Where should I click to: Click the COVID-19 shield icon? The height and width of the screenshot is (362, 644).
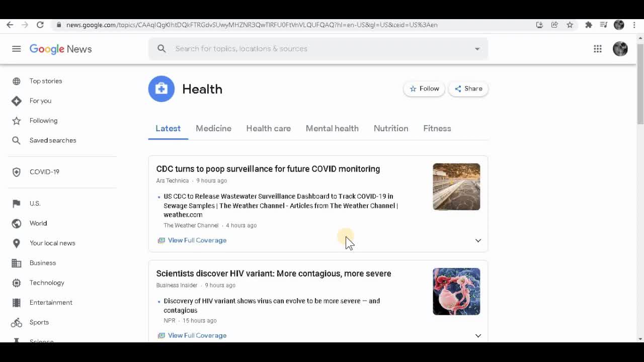point(17,172)
